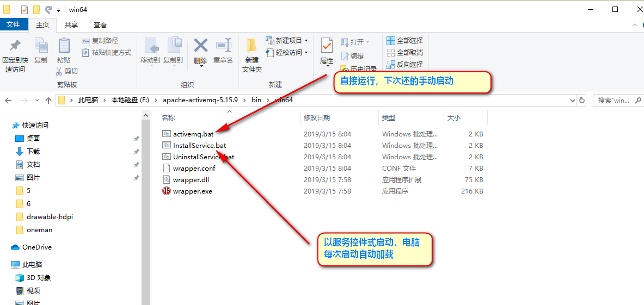
Task: Click This PC in navigation pane
Action: pos(33,264)
